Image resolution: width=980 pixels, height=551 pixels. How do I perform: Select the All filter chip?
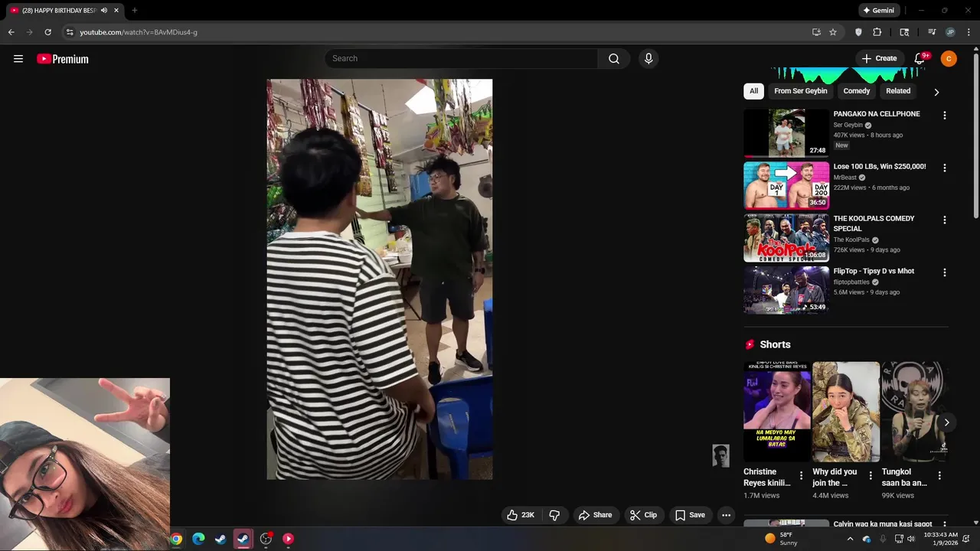(x=754, y=91)
